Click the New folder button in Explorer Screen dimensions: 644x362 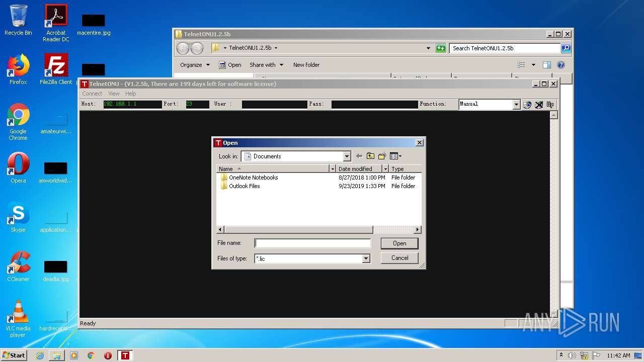point(306,65)
